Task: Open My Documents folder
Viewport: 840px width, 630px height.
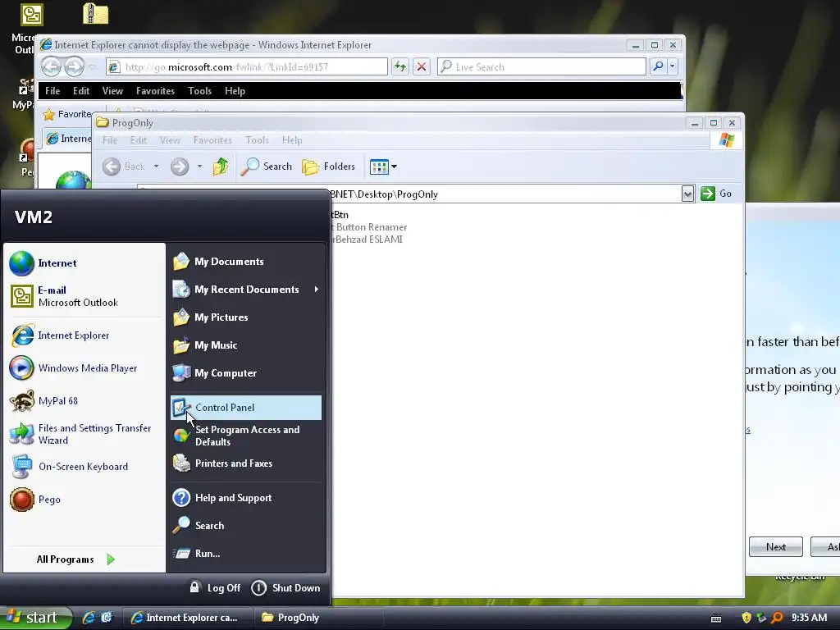Action: pyautogui.click(x=246, y=262)
